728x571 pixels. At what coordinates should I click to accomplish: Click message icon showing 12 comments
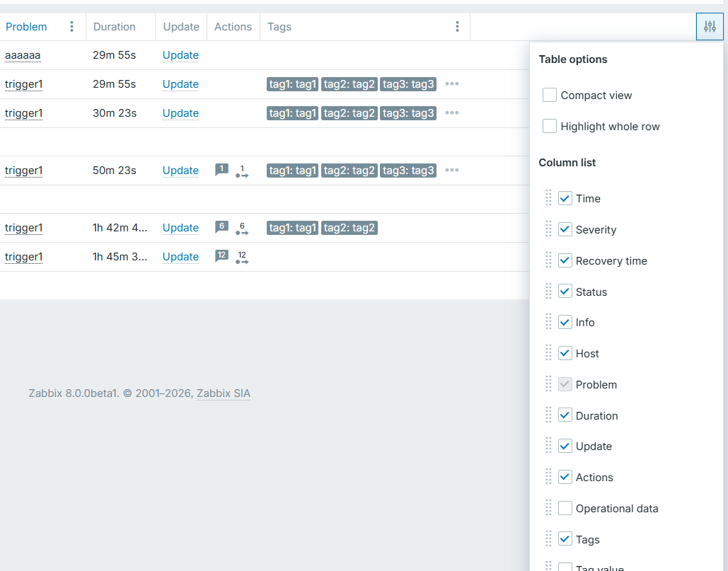click(221, 256)
